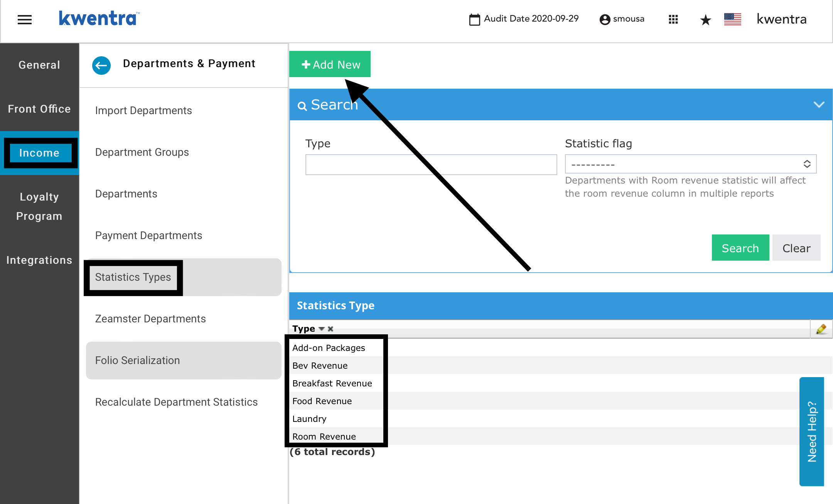The image size is (833, 504).
Task: Click the 6 total records text
Action: (x=332, y=452)
